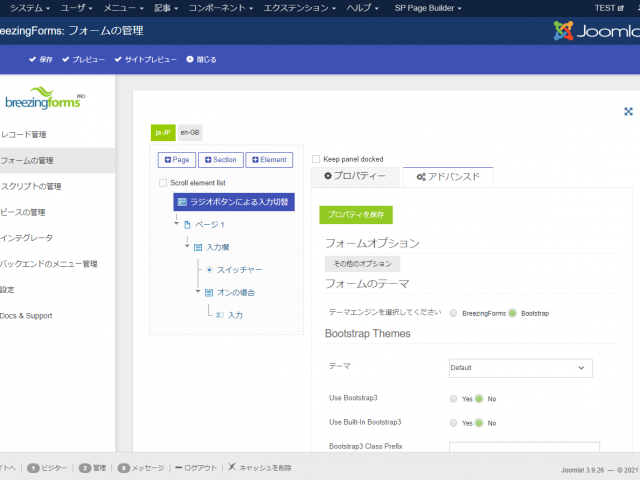Select the スイッチャー element in the tree

239,270
